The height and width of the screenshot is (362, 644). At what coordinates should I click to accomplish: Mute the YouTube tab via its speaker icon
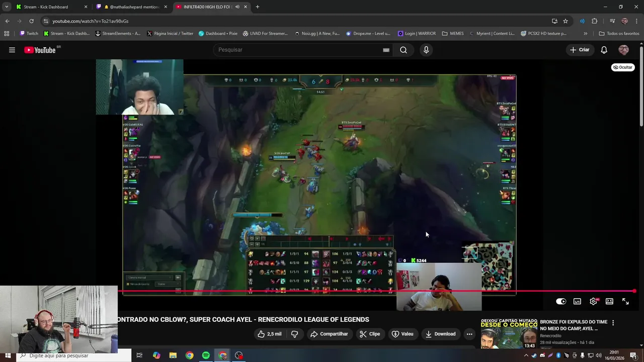(x=237, y=7)
